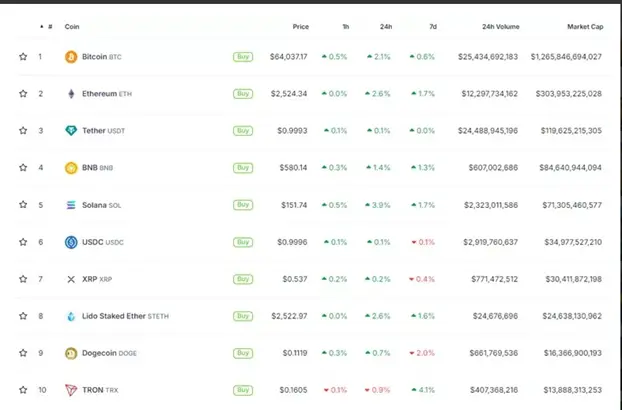Click Buy in the Solana row
The width and height of the screenshot is (622, 410).
coord(243,205)
